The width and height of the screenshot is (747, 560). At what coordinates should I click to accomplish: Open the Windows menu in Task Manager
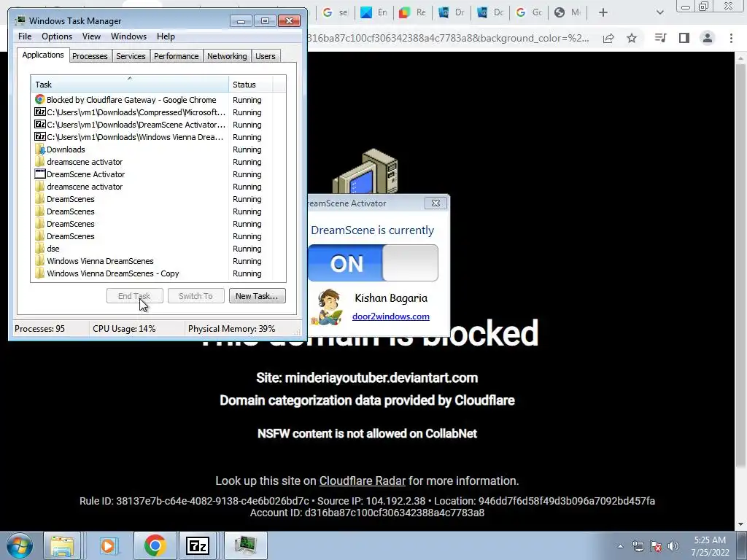(x=128, y=36)
